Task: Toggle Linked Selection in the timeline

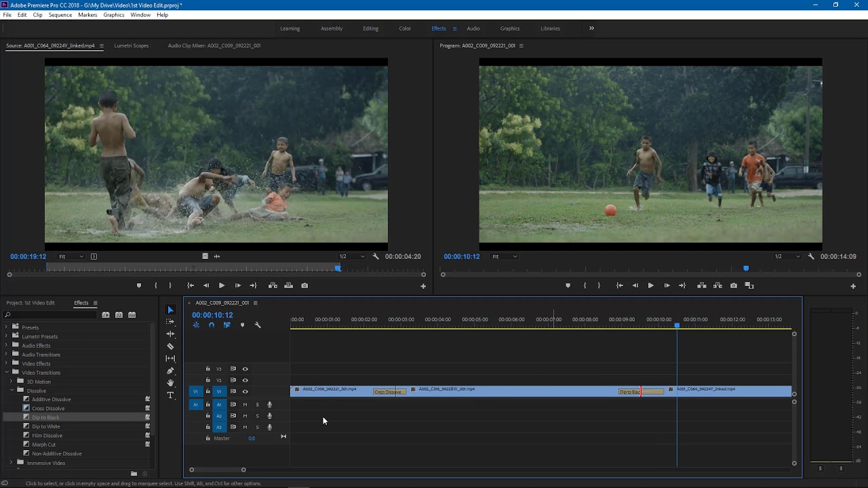Action: tap(226, 325)
